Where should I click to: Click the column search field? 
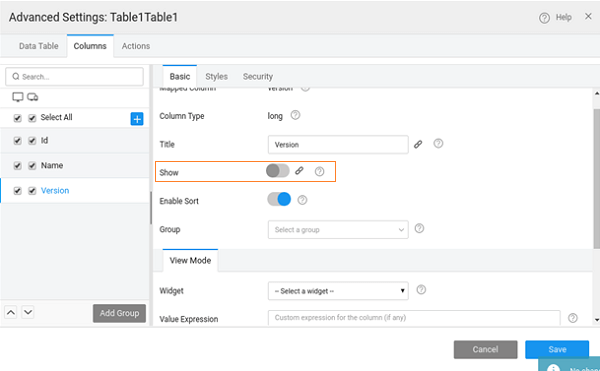coord(74,77)
